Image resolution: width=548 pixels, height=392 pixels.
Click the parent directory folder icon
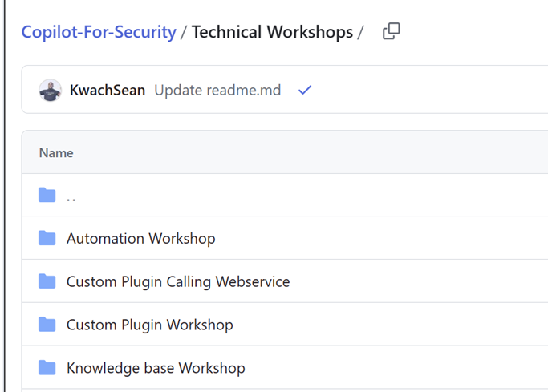click(47, 196)
